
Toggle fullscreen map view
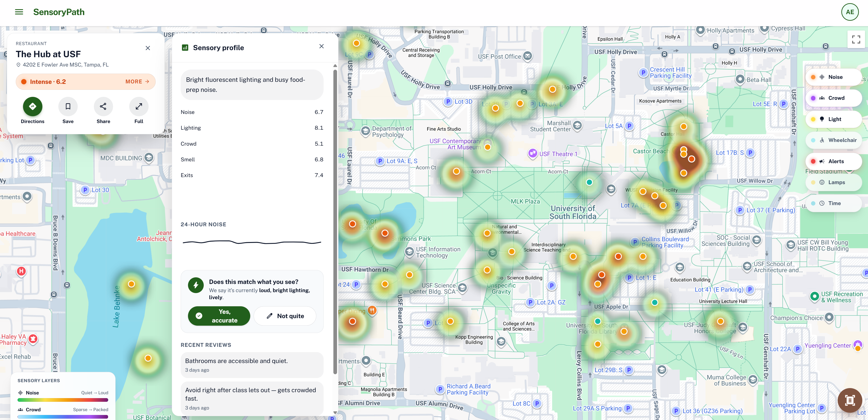coord(856,39)
